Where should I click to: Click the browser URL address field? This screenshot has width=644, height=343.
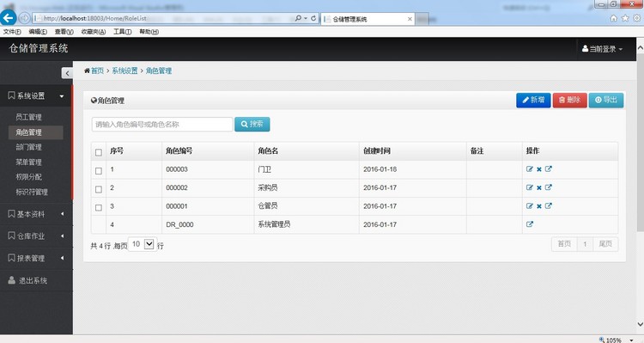pyautogui.click(x=163, y=18)
